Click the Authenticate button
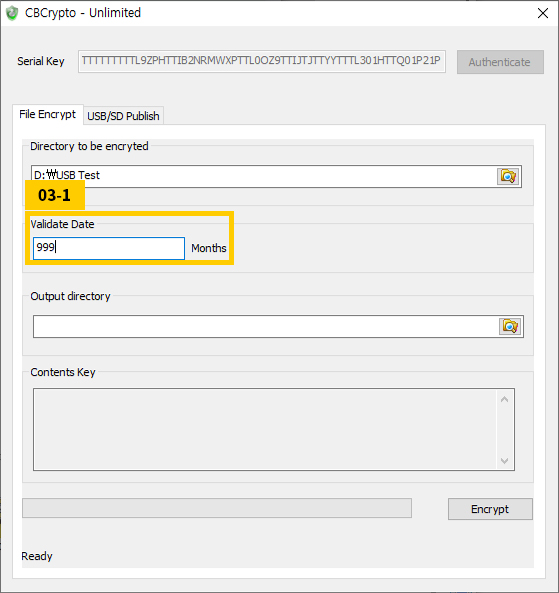The image size is (559, 593). (500, 62)
